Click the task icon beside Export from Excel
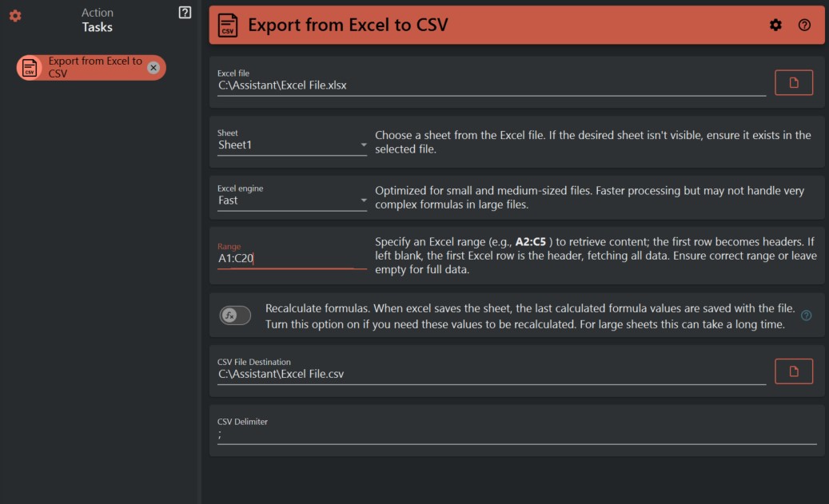Image resolution: width=829 pixels, height=504 pixels. 30,67
